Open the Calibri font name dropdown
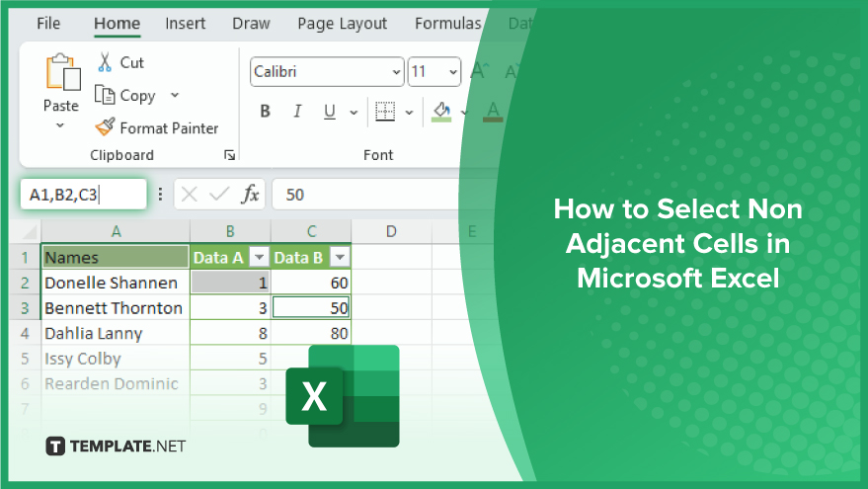 click(x=396, y=72)
